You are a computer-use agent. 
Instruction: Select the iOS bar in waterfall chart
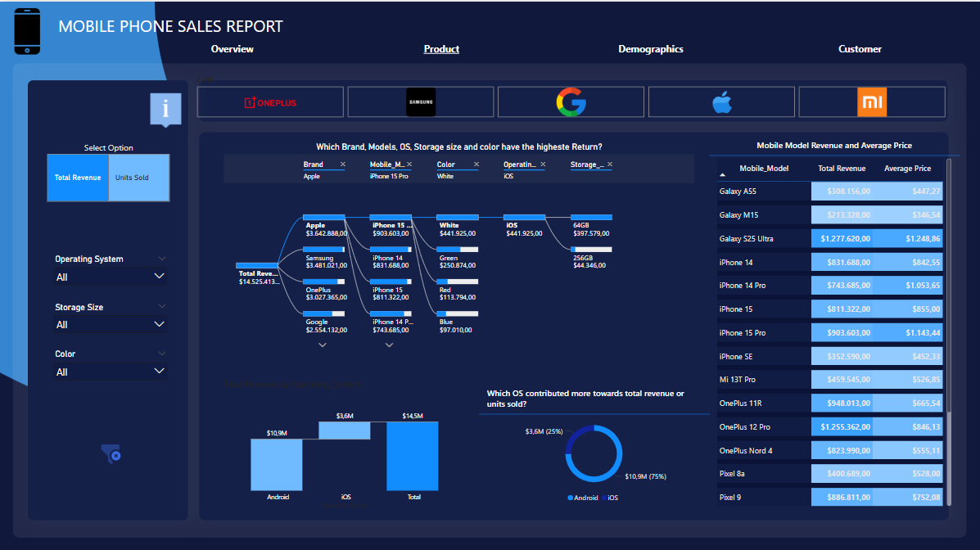[x=345, y=430]
